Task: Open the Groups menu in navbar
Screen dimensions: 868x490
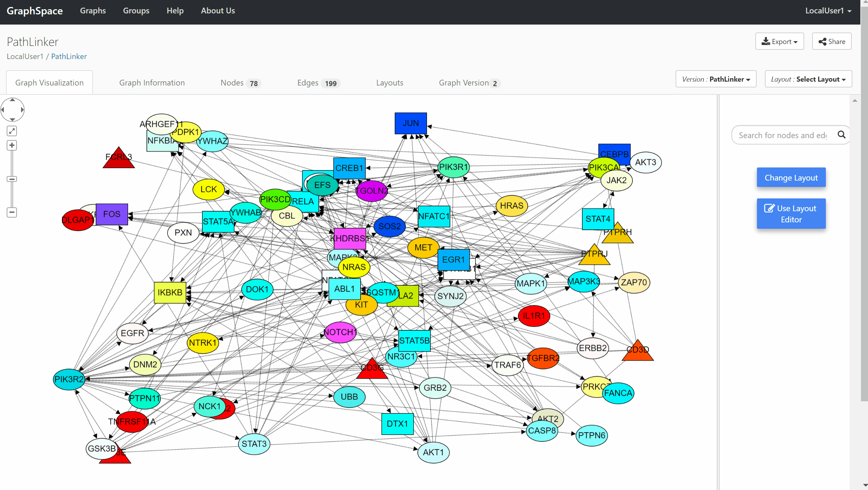Action: [x=136, y=11]
